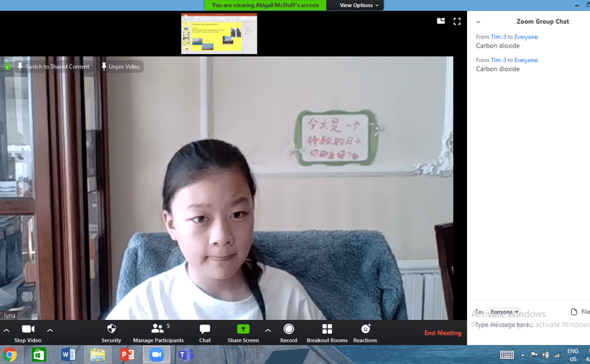
Task: Expand share options arrow beside Share Screen
Action: (x=268, y=330)
